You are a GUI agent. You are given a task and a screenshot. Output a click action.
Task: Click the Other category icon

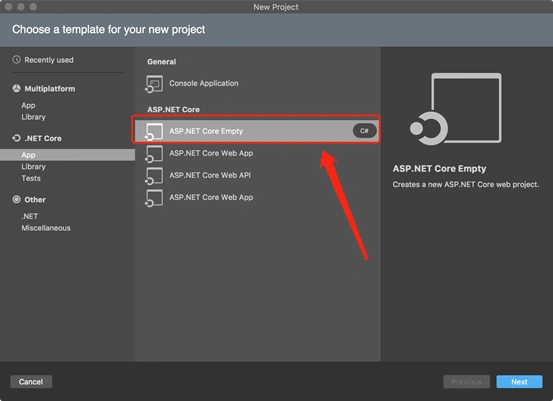click(x=17, y=199)
